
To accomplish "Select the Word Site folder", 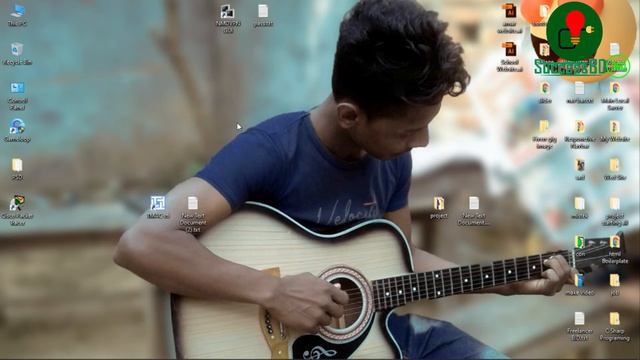I will [615, 169].
